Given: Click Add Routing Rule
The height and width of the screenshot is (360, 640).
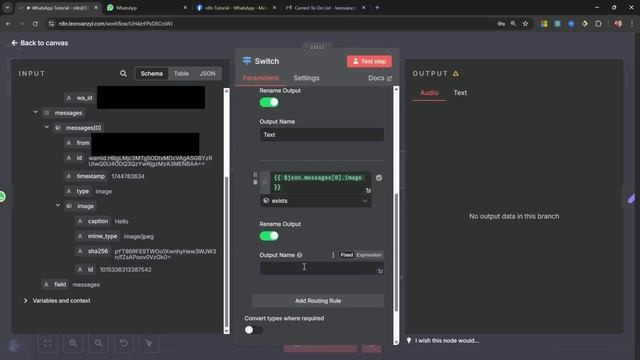Looking at the screenshot, I should point(318,301).
